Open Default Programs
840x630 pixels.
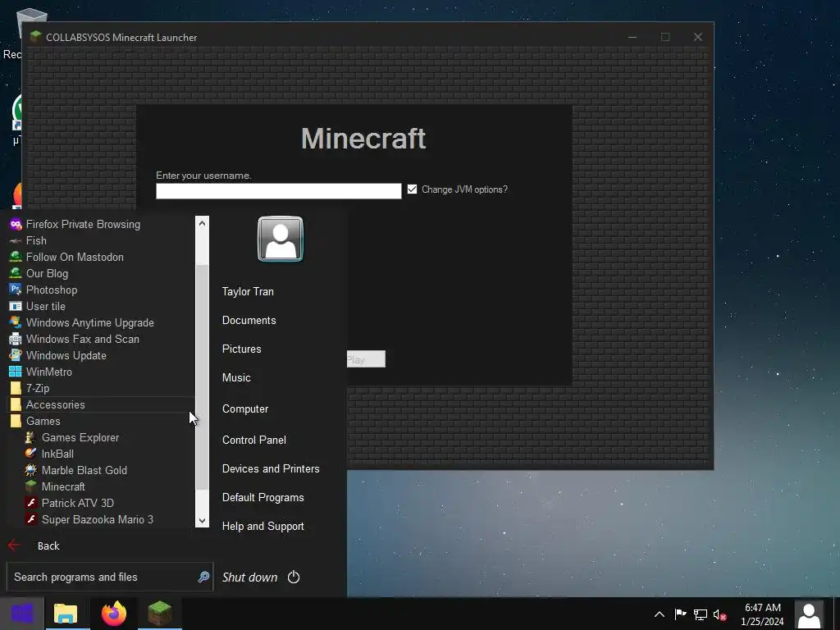[263, 498]
